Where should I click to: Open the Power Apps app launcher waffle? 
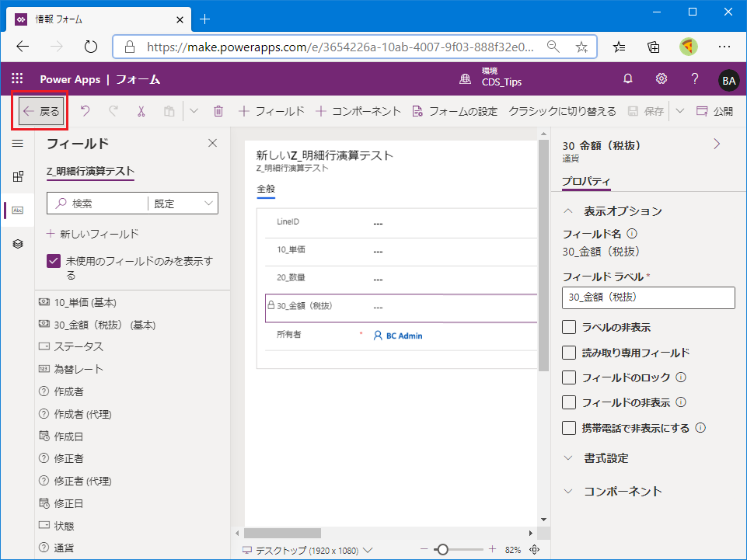(x=17, y=78)
